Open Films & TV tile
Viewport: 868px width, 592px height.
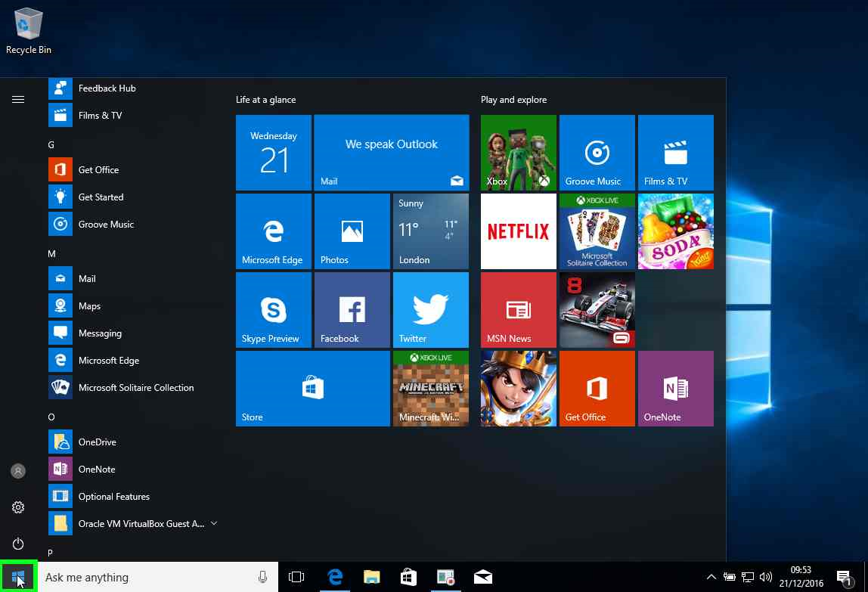click(x=675, y=152)
